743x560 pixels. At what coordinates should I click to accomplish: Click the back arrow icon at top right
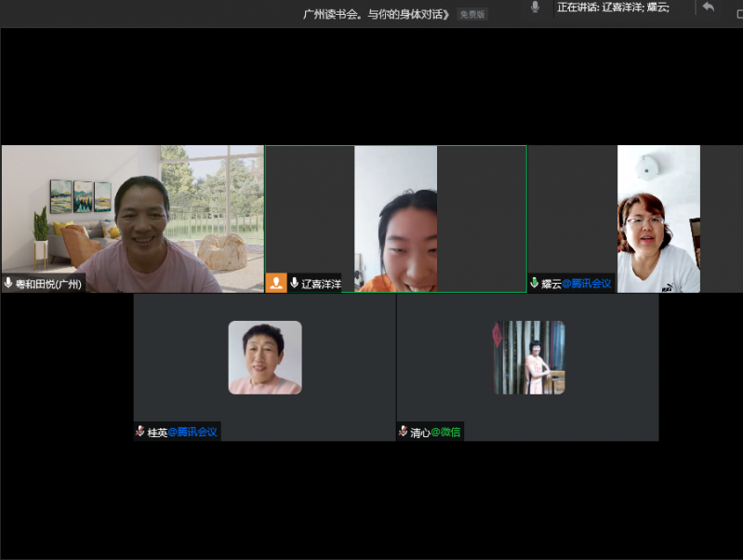point(709,7)
